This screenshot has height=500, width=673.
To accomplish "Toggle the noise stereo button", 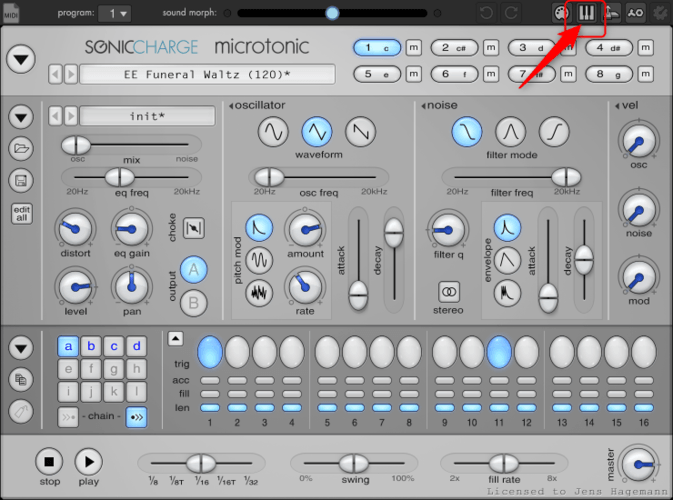I will [449, 292].
